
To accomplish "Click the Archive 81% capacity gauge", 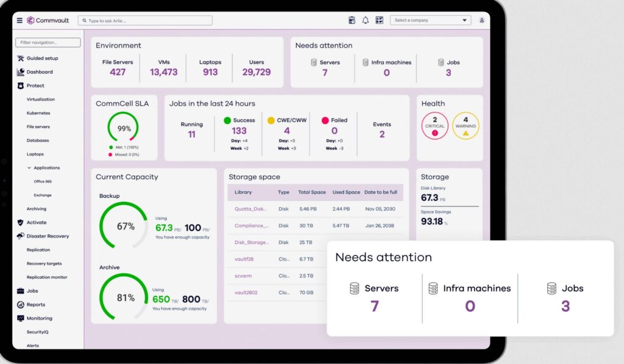I will (x=124, y=297).
